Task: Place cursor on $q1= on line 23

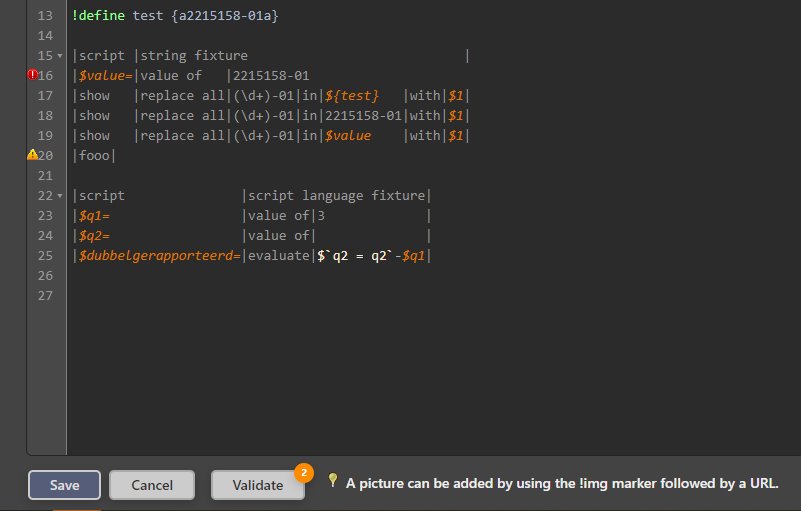Action: click(95, 216)
